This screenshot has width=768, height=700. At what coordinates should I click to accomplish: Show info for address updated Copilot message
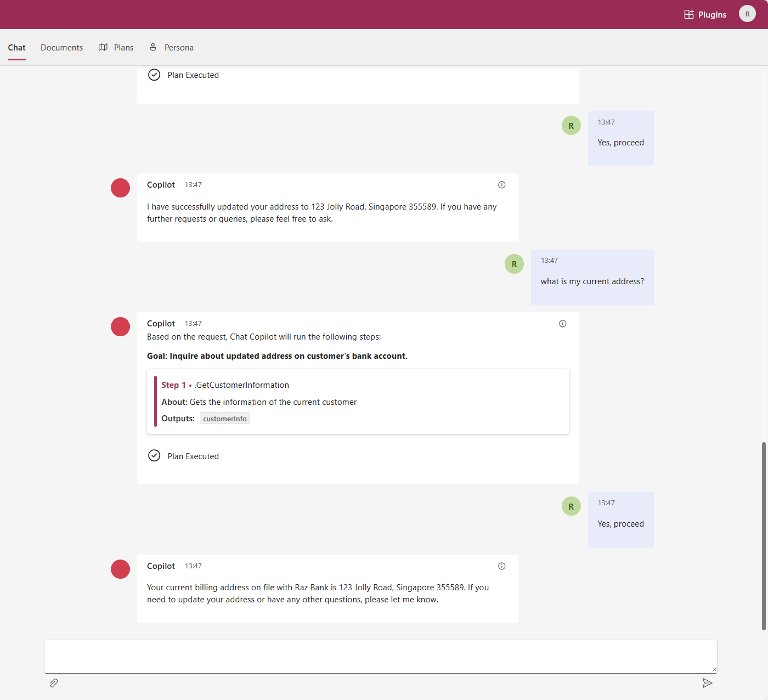pyautogui.click(x=501, y=185)
